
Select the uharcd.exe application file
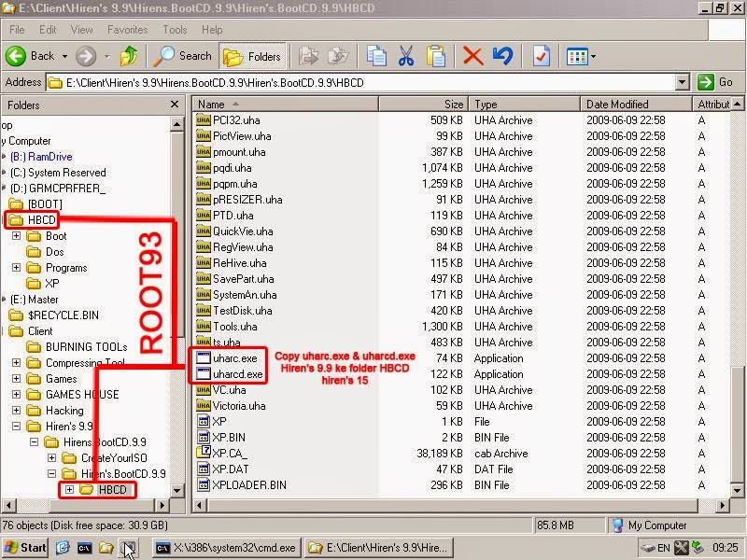(x=230, y=374)
